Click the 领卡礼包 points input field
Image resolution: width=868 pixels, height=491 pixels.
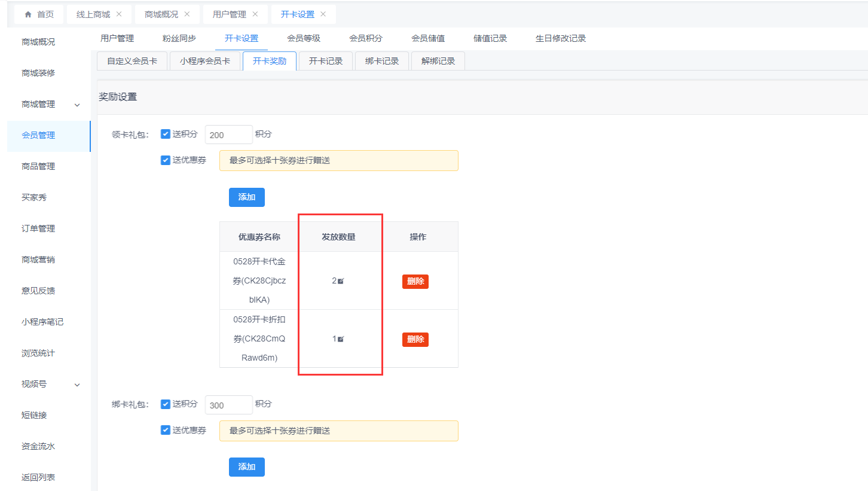[x=228, y=135]
